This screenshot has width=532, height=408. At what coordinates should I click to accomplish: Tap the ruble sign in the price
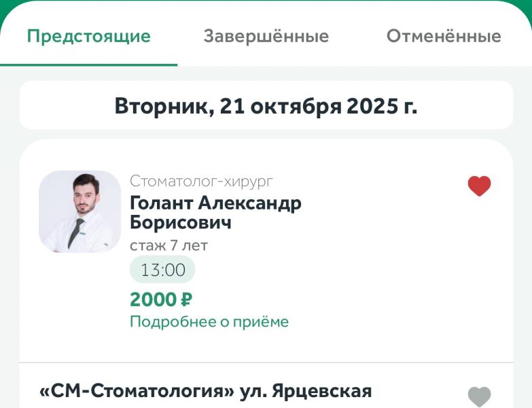[x=187, y=300]
